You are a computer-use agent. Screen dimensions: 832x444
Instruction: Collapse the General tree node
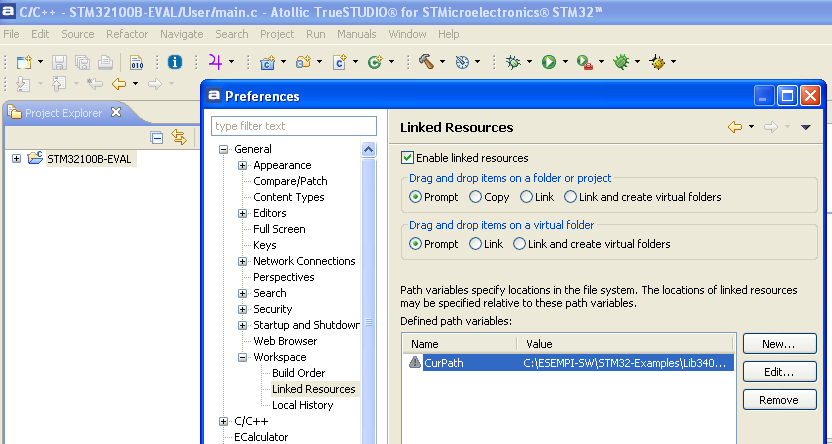(x=223, y=150)
